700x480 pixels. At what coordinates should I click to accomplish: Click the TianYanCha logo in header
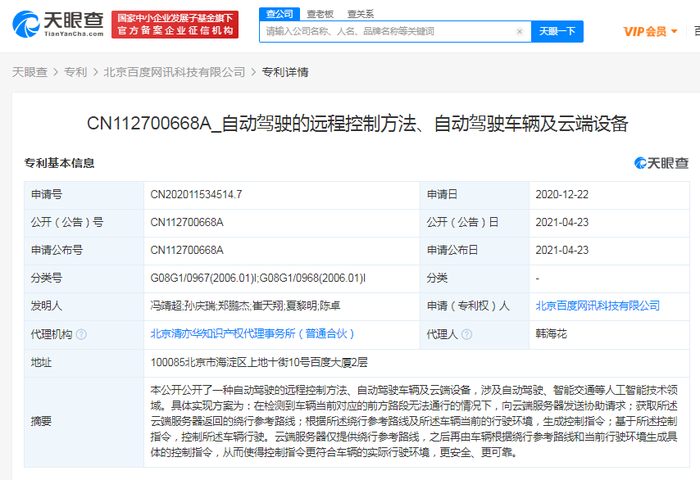(58, 25)
